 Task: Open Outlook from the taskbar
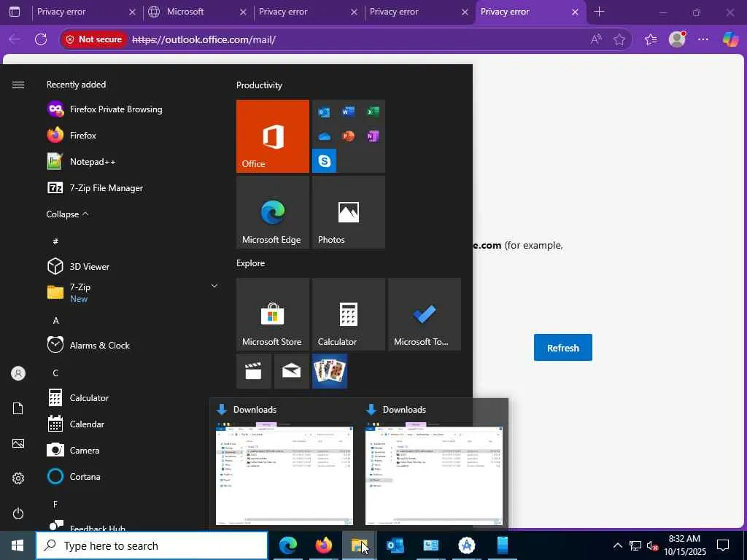point(395,545)
